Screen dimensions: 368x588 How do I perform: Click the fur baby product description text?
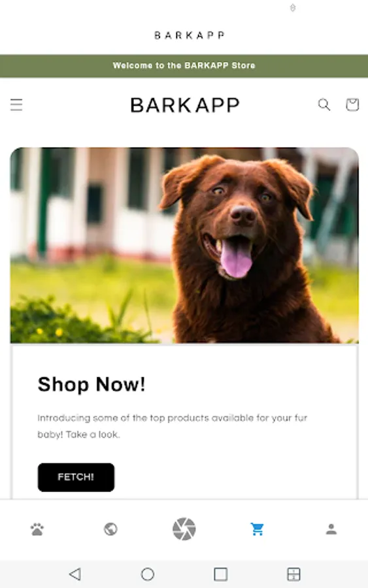point(172,426)
